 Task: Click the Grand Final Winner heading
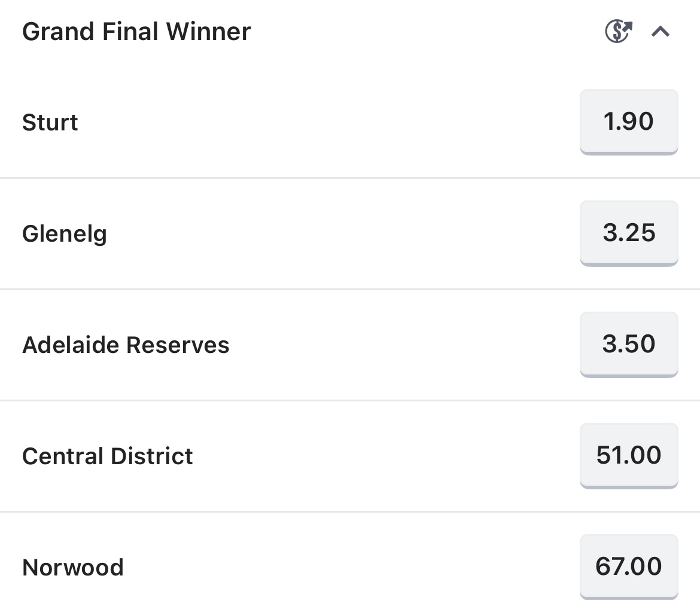(136, 32)
